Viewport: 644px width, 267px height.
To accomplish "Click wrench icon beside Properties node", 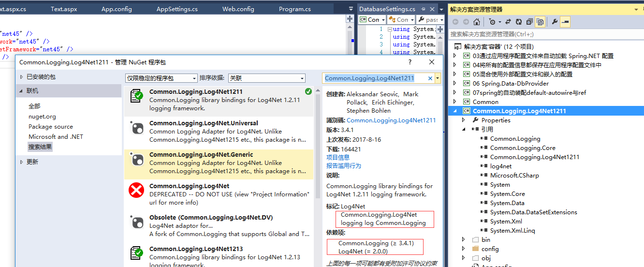I will coord(475,120).
